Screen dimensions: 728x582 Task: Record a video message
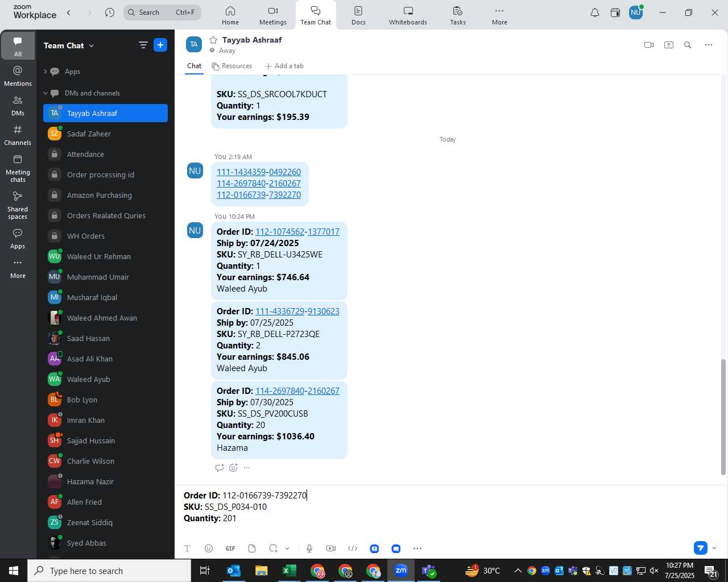click(x=331, y=548)
